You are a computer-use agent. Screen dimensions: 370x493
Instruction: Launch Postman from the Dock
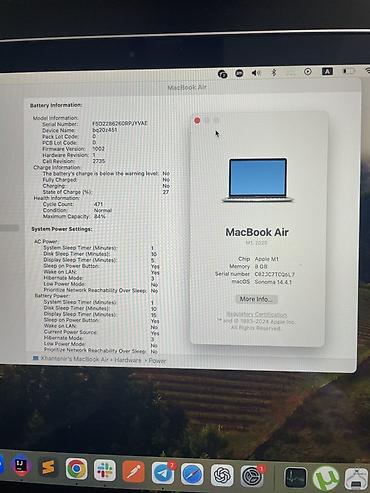point(134,471)
